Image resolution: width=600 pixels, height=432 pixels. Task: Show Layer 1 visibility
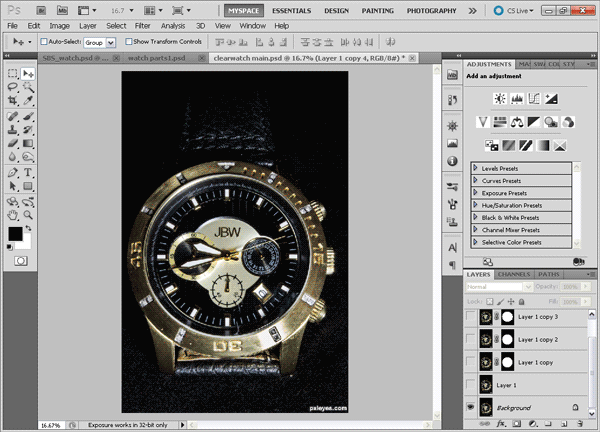coord(470,385)
